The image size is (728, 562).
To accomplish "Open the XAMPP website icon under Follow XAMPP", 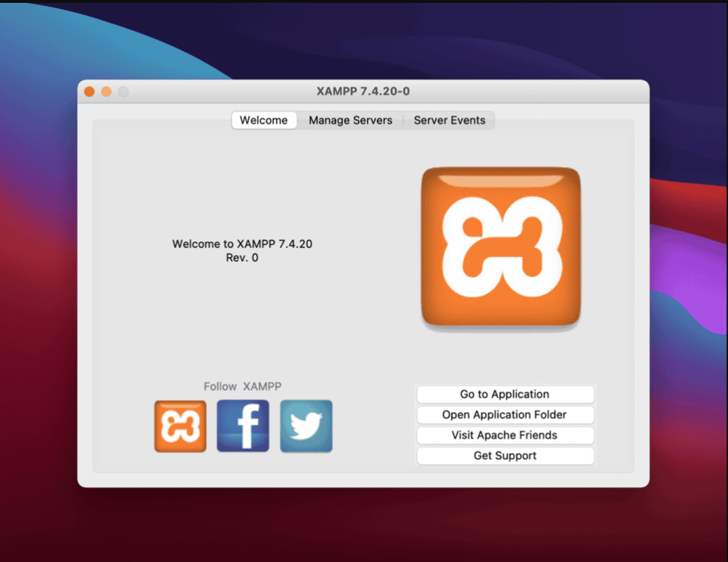I will point(180,426).
